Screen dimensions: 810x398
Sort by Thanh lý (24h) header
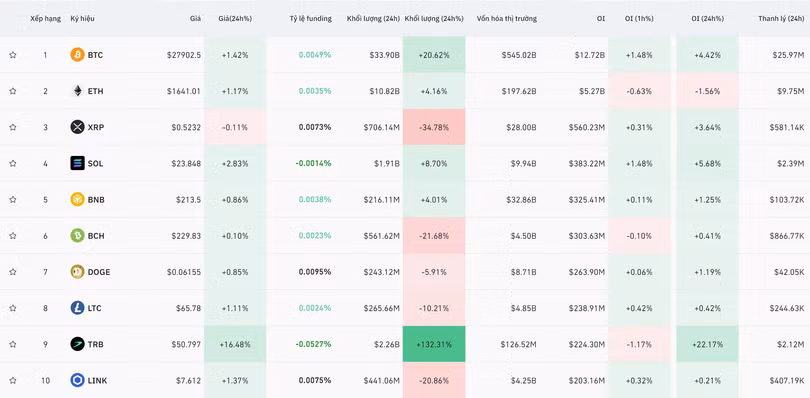click(781, 19)
